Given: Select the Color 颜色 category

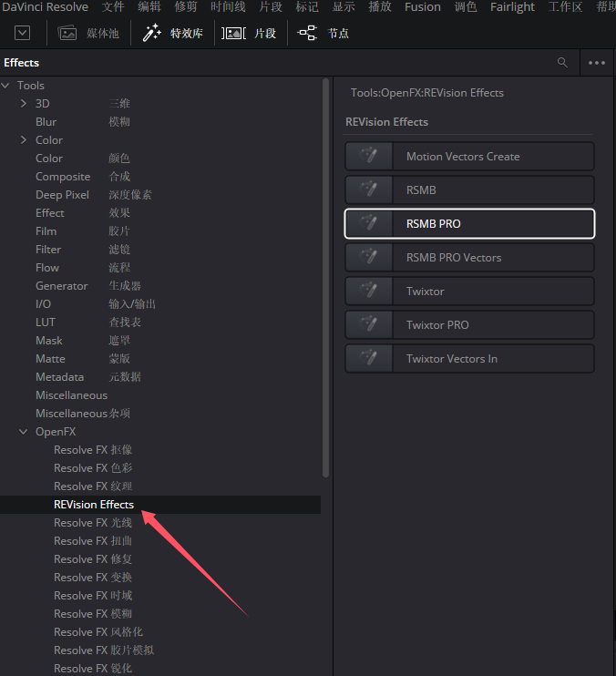Looking at the screenshot, I should pyautogui.click(x=83, y=159).
